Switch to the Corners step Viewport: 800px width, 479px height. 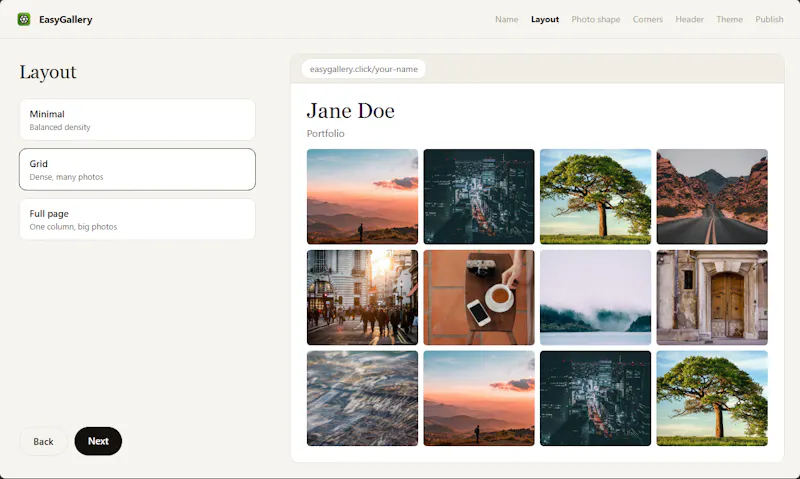[x=647, y=19]
